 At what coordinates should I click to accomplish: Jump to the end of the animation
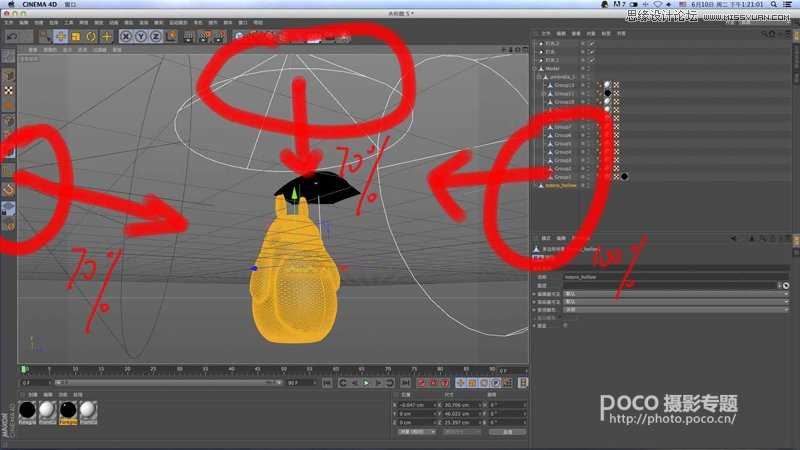pos(405,383)
